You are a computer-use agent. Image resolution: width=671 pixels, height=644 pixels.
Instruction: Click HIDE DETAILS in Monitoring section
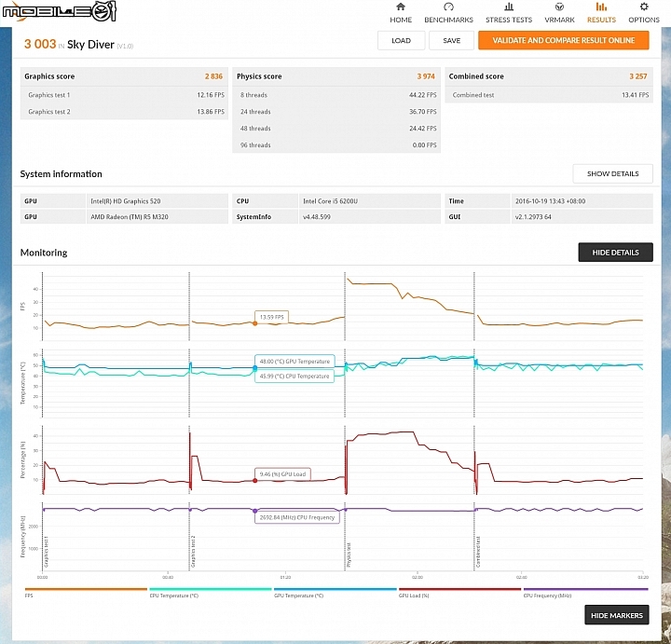click(615, 253)
